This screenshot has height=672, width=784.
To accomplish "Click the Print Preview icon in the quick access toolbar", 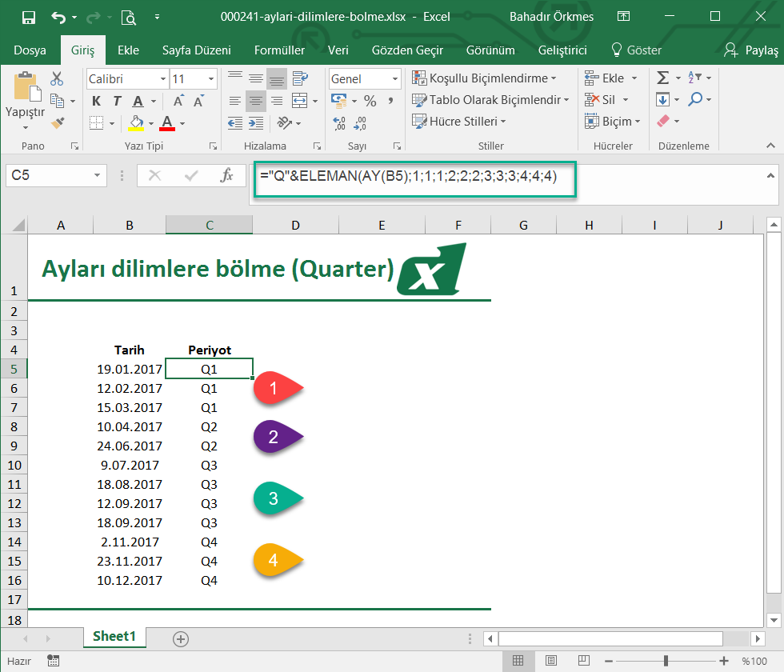I will (x=129, y=18).
